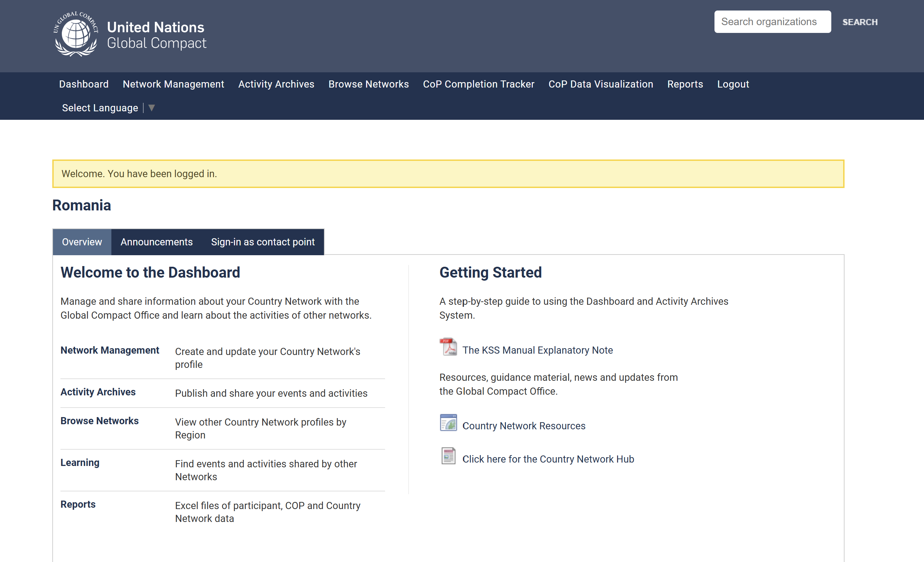Follow the Country Network Hub link

click(x=548, y=459)
